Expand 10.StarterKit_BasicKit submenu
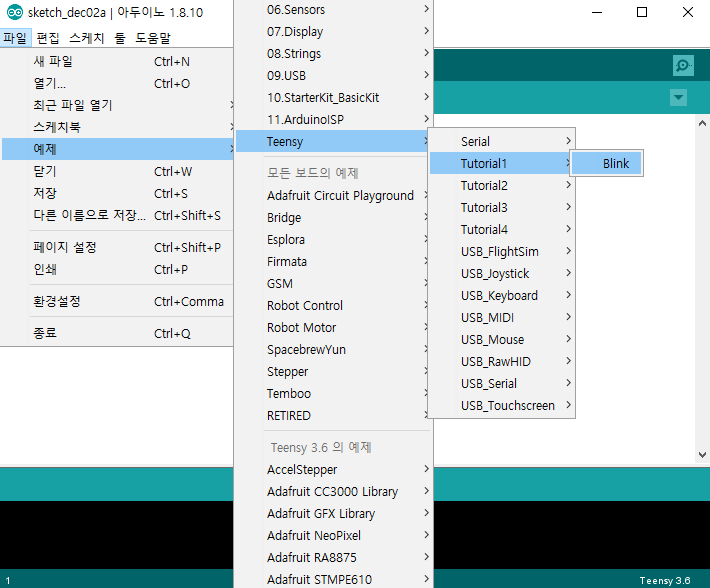 333,97
